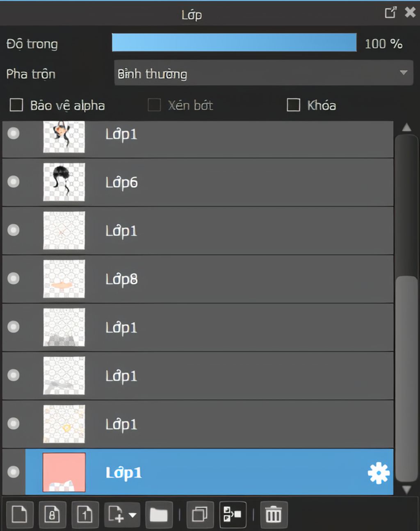The height and width of the screenshot is (531, 420).
Task: Toggle visibility of layer Lớp6
Action: 14,182
